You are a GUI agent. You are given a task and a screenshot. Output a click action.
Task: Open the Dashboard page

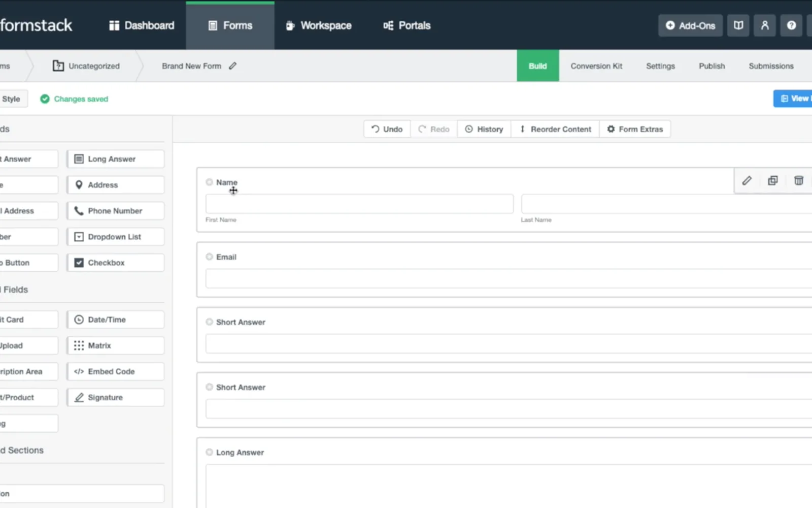(x=142, y=25)
